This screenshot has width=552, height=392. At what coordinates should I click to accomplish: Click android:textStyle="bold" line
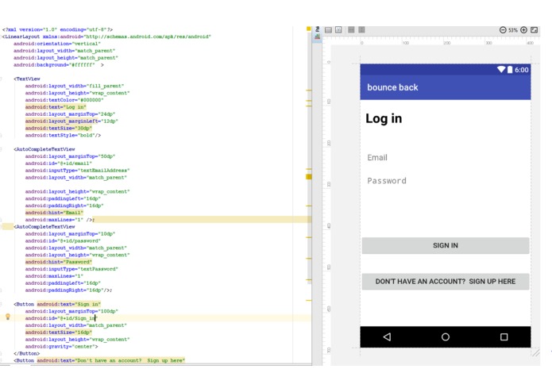pyautogui.click(x=63, y=135)
